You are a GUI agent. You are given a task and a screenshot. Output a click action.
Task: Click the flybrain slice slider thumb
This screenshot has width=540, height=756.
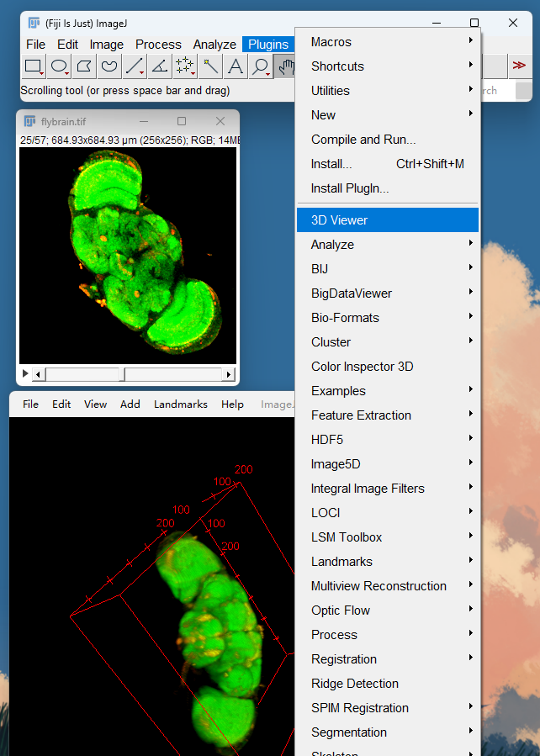tap(122, 374)
